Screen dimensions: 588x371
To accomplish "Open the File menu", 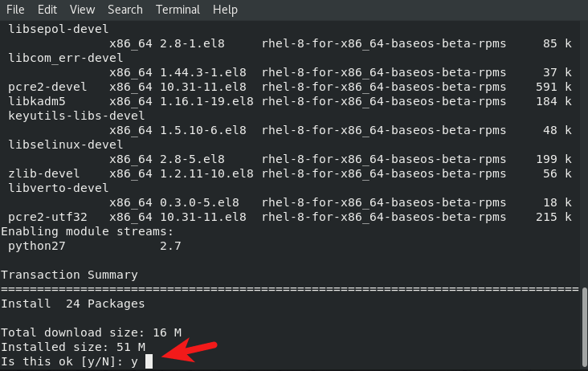I will click(15, 10).
